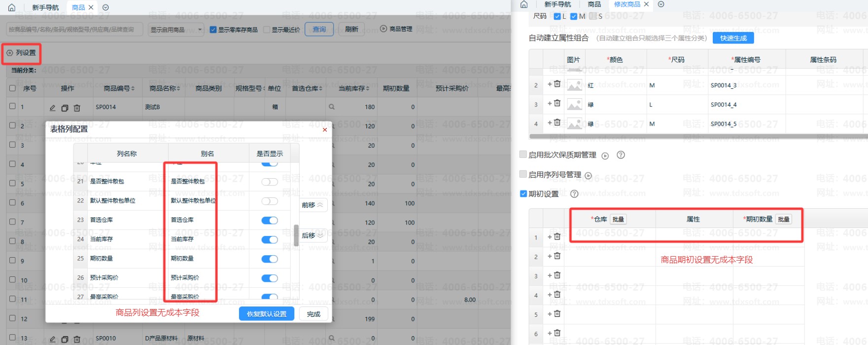The height and width of the screenshot is (345, 868).
Task: Delete attribute row SP0014_4 using trash icon
Action: coord(557,104)
